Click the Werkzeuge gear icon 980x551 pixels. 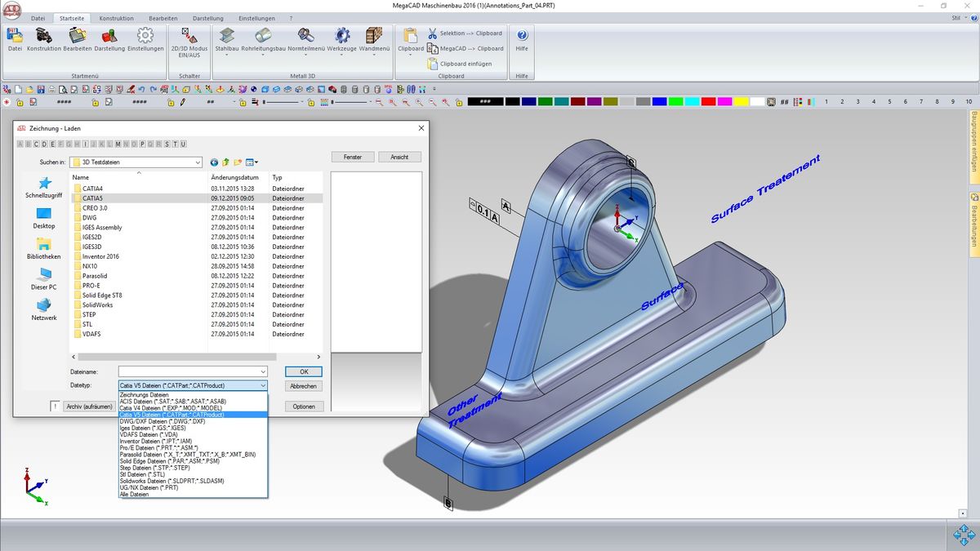pos(343,38)
